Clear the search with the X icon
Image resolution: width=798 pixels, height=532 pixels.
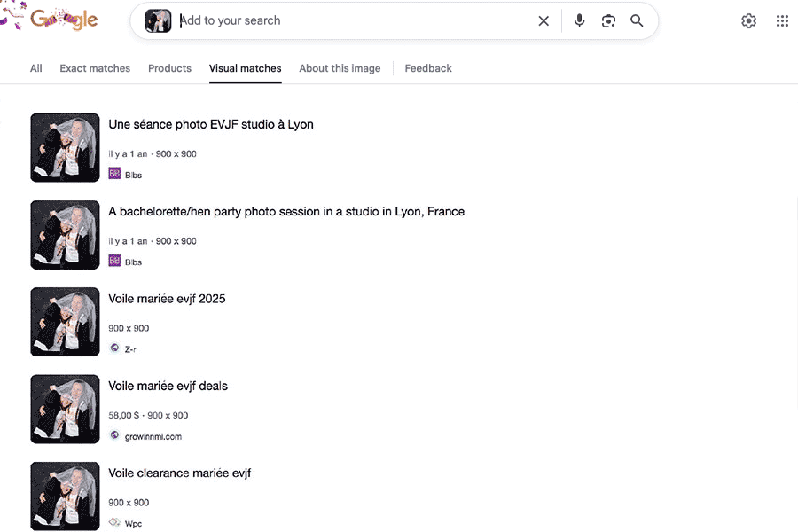point(544,20)
